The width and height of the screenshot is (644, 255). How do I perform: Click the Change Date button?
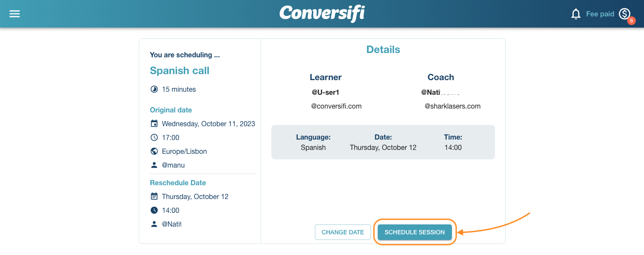pos(342,232)
